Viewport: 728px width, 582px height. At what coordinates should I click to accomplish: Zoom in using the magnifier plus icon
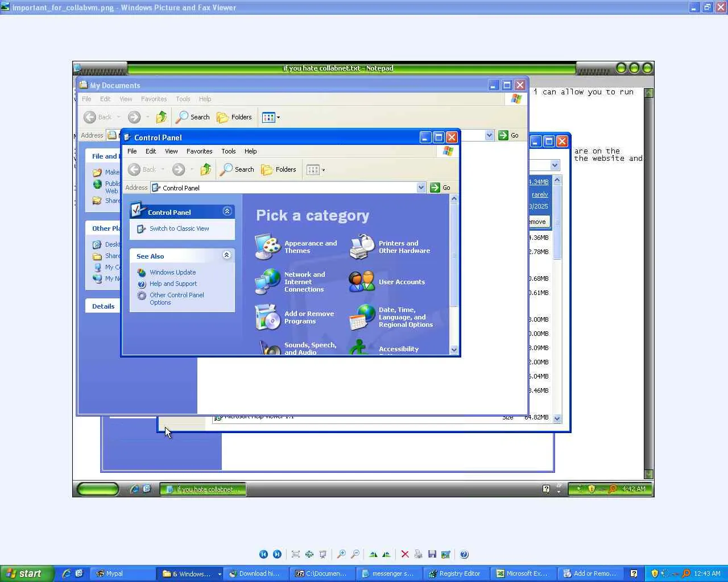(x=341, y=554)
